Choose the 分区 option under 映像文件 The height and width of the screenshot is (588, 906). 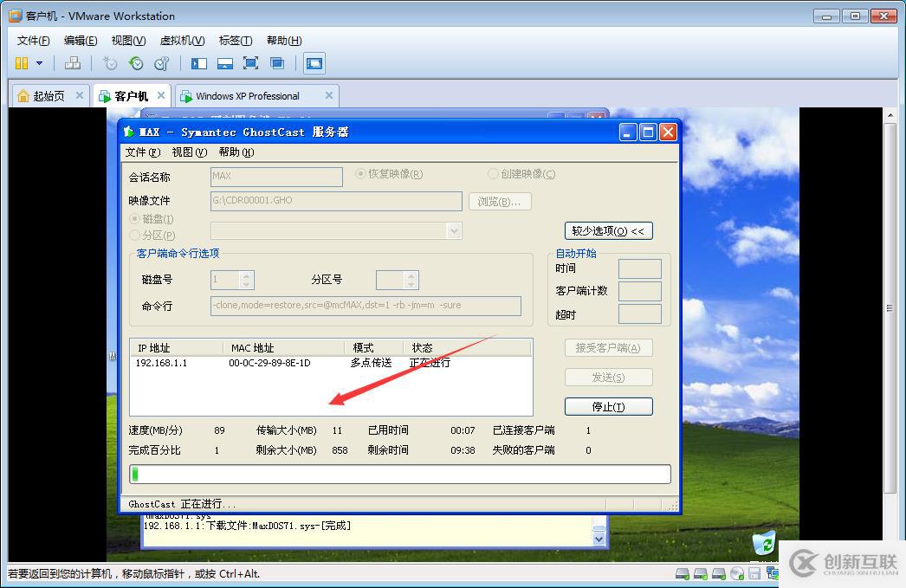click(x=134, y=235)
